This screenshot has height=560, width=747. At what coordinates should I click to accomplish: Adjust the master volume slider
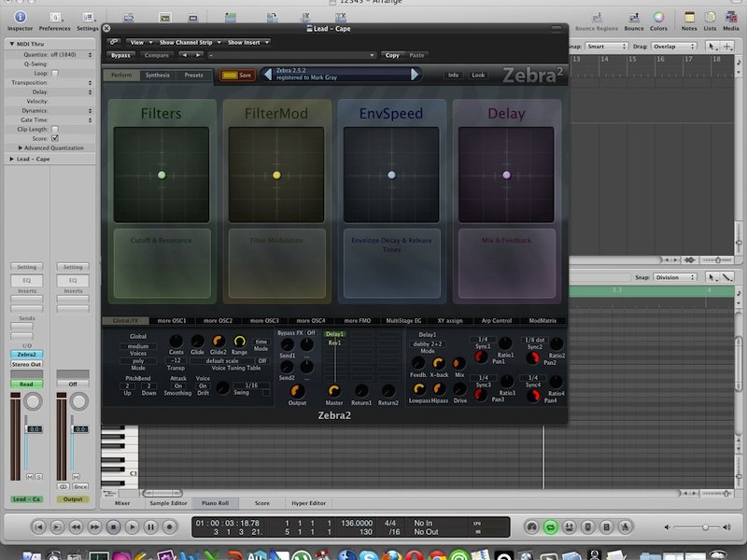[705, 527]
